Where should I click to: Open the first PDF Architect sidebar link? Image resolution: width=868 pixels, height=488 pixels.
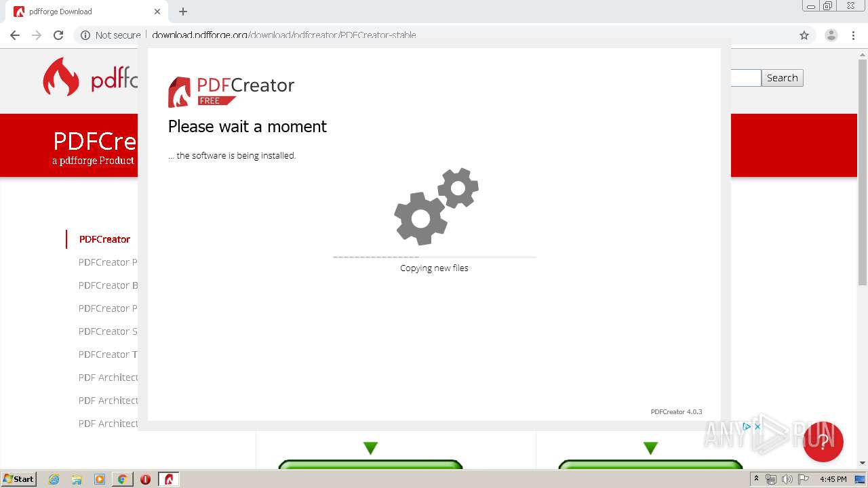(108, 378)
